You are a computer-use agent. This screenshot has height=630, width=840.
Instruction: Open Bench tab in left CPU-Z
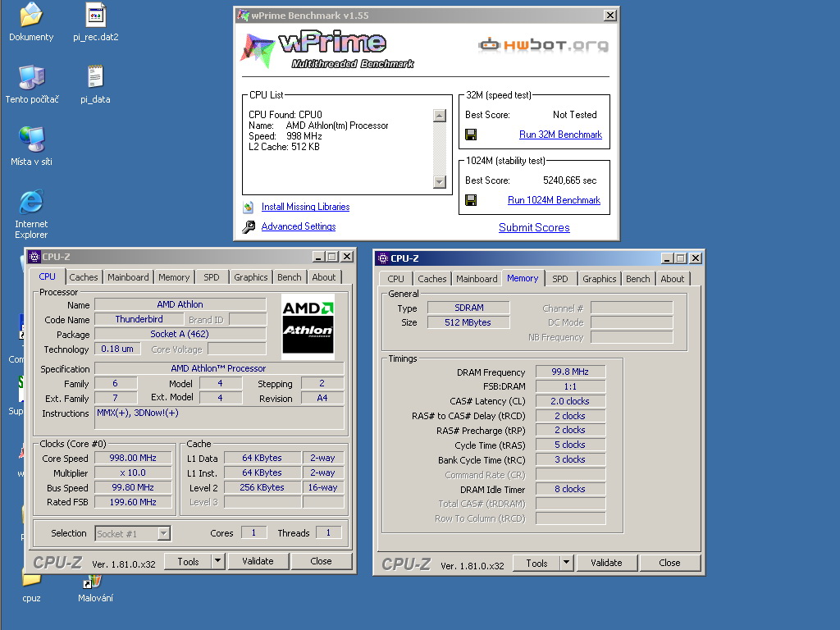[x=290, y=277]
